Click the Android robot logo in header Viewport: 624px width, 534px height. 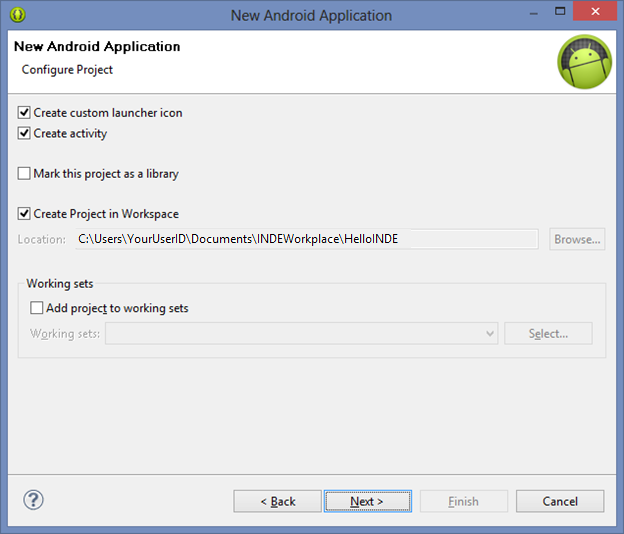pyautogui.click(x=584, y=61)
